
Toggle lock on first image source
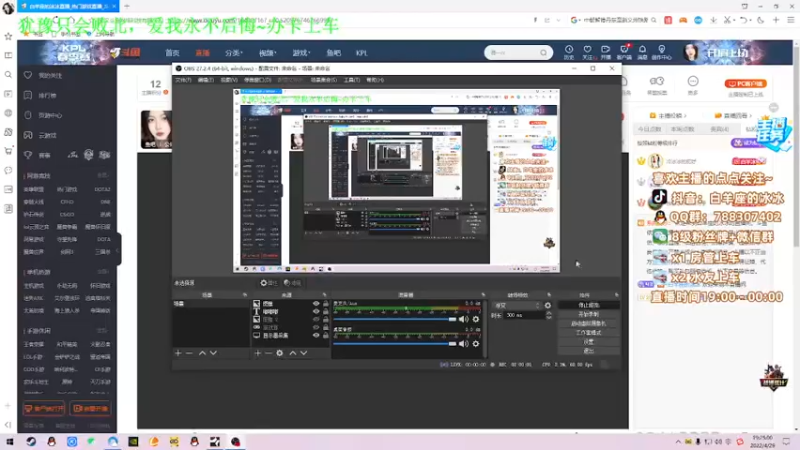326,304
